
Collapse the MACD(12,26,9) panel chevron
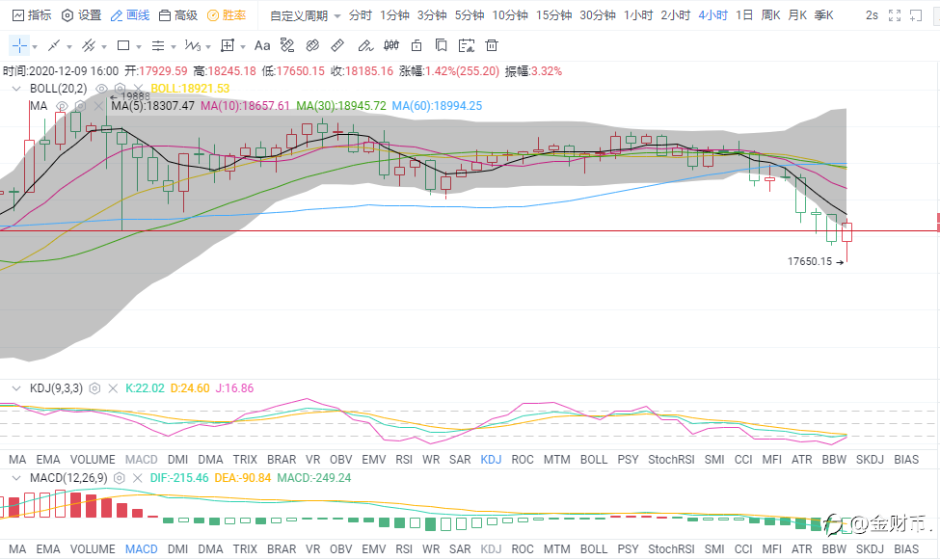pyautogui.click(x=16, y=478)
